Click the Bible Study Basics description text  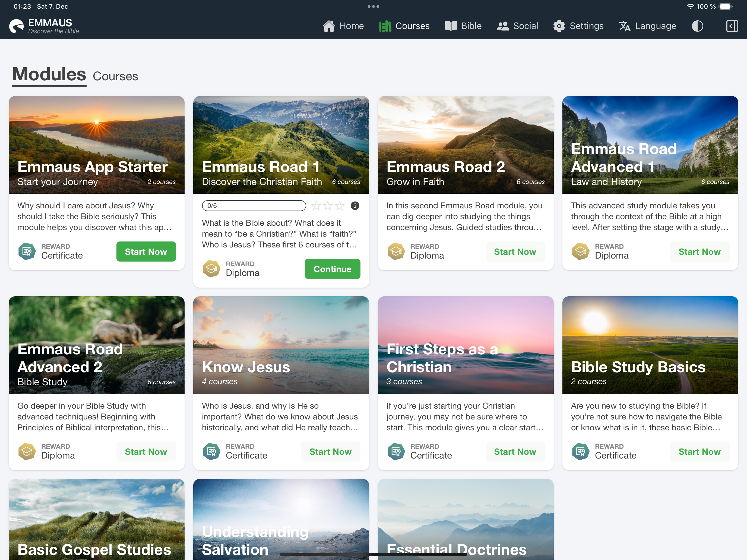click(x=646, y=416)
